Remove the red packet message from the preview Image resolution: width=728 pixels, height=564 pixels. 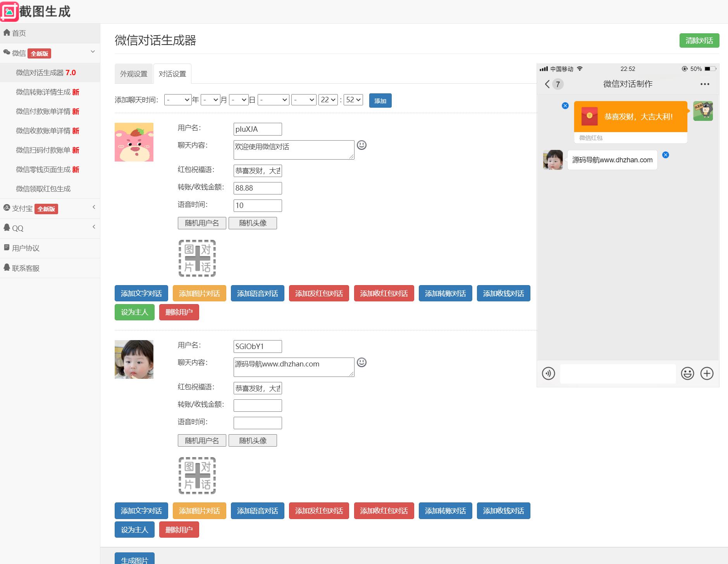tap(565, 106)
